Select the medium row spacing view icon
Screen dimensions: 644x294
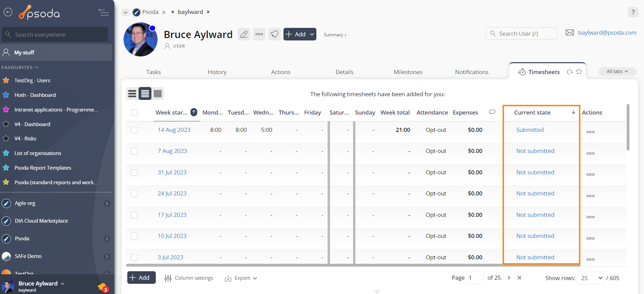(x=145, y=93)
